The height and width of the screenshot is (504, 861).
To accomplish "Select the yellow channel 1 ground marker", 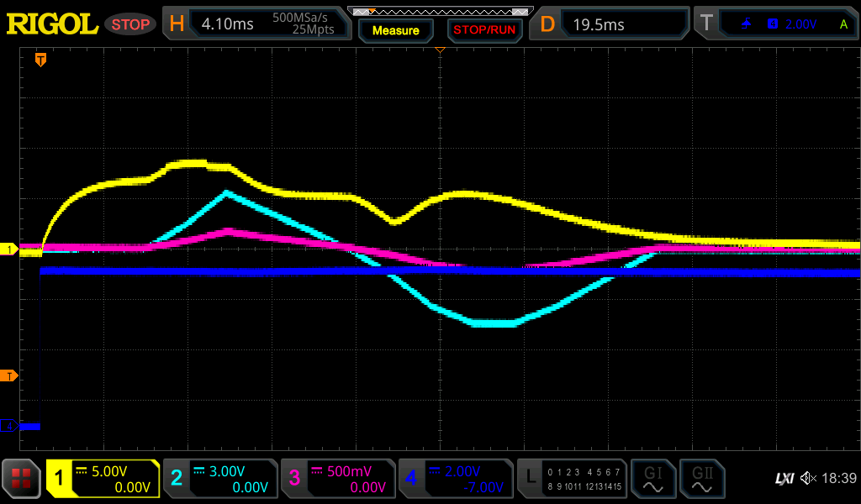I will coord(9,249).
